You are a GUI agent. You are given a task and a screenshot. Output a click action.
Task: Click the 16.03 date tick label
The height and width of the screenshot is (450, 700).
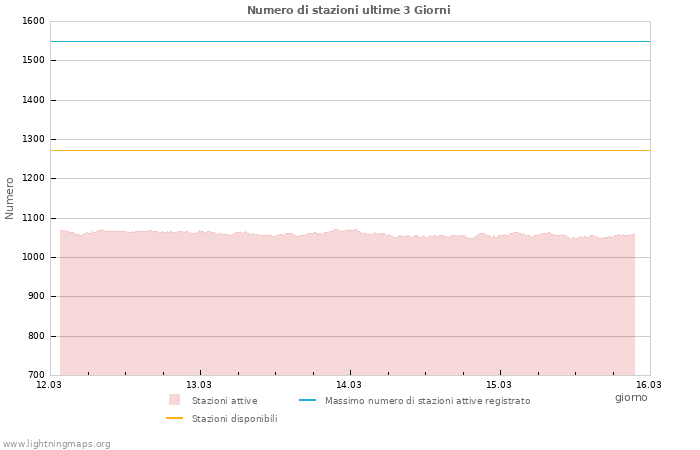tap(649, 384)
